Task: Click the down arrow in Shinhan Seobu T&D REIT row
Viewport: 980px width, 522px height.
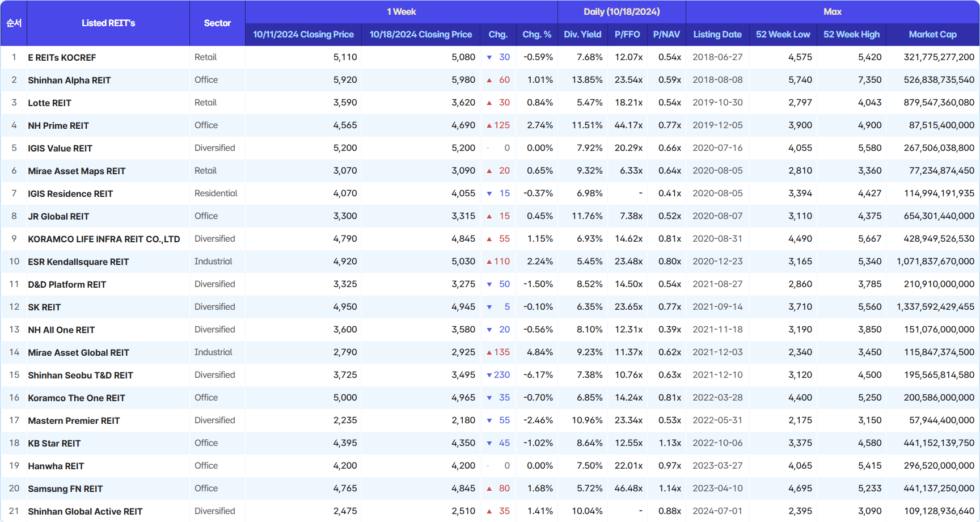Action: point(489,375)
